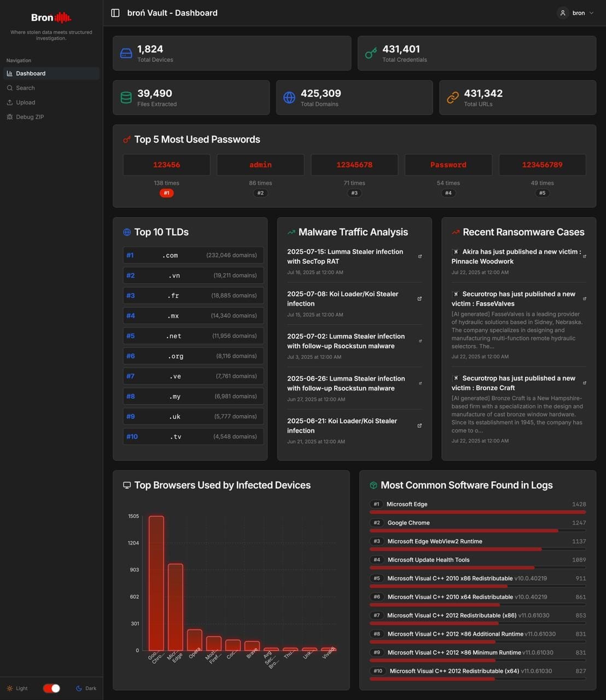The height and width of the screenshot is (700, 606).
Task: Click the Upload icon in the sidebar
Action: [x=10, y=102]
